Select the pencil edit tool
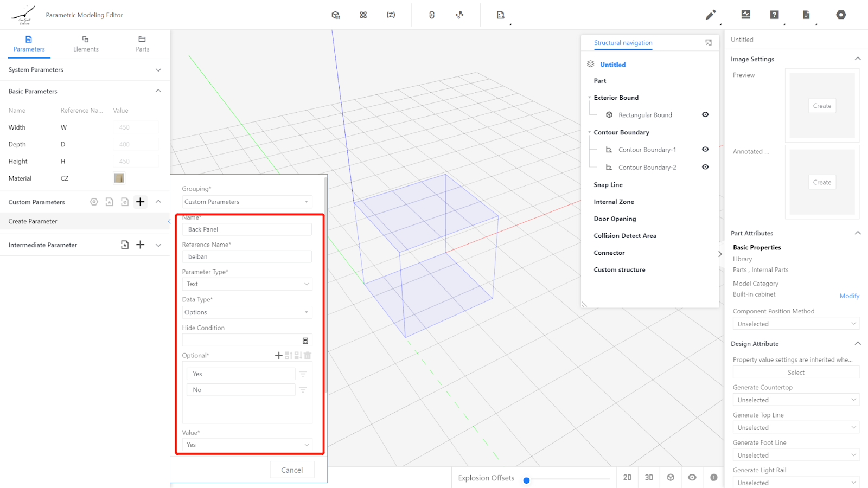Image resolution: width=868 pixels, height=488 pixels. [711, 15]
